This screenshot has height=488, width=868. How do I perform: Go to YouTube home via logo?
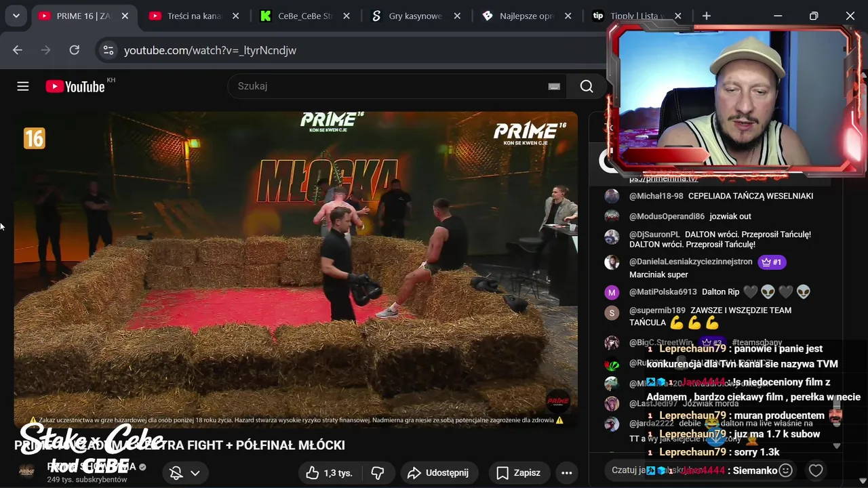click(75, 87)
